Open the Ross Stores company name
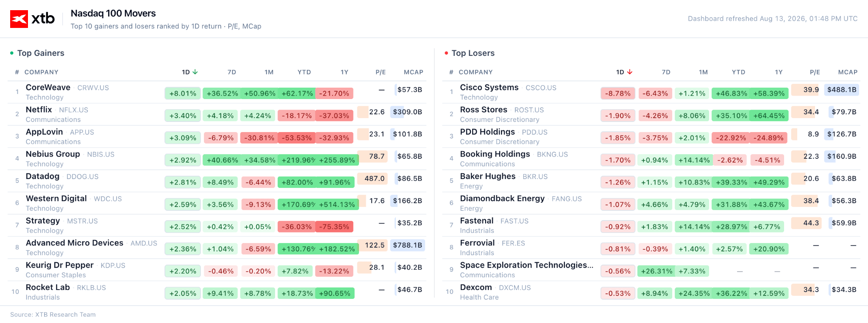 484,109
